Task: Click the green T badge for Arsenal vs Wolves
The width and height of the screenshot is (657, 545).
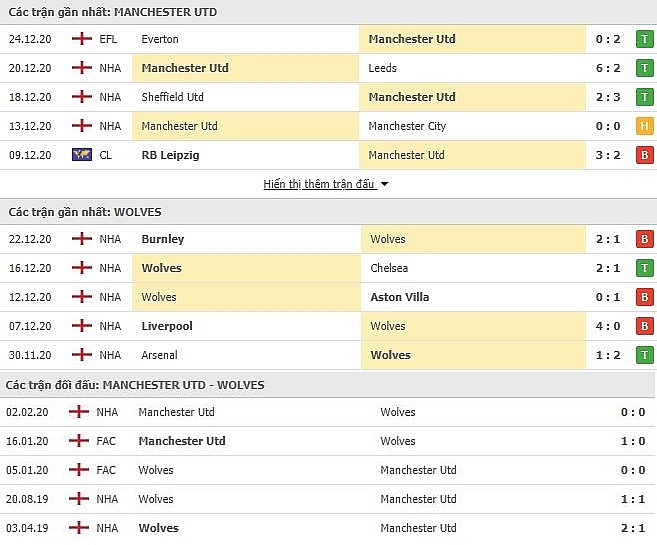Action: coord(644,355)
